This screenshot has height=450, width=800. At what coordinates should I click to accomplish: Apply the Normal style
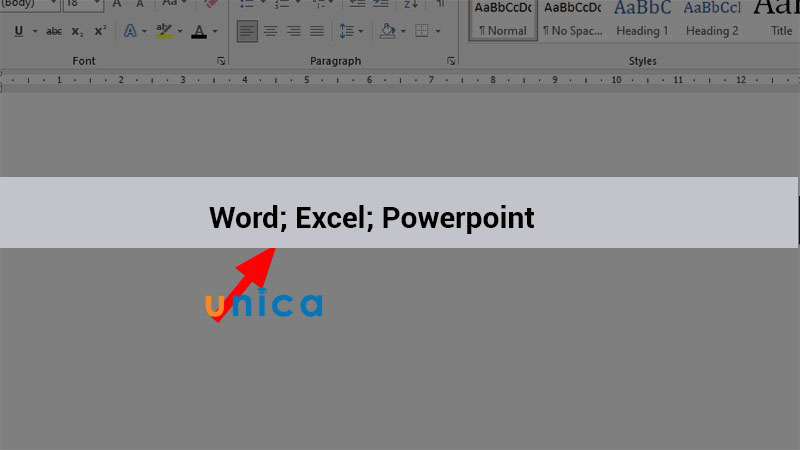[503, 19]
